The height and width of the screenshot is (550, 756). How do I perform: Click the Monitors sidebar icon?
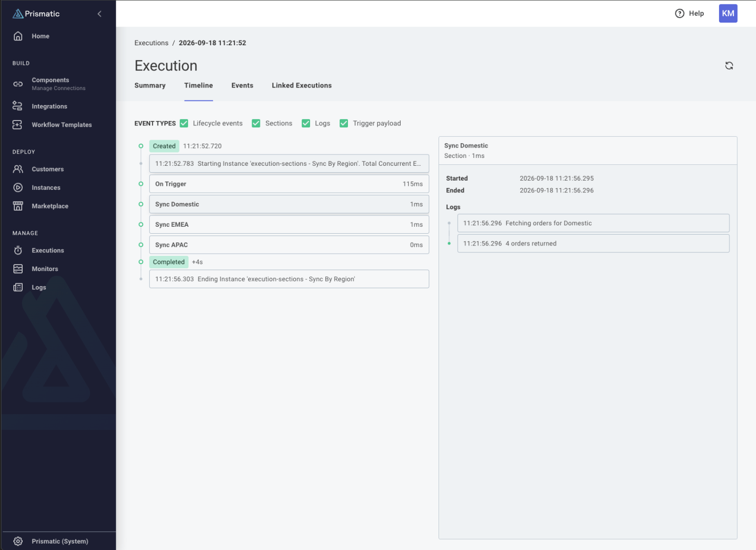point(18,269)
